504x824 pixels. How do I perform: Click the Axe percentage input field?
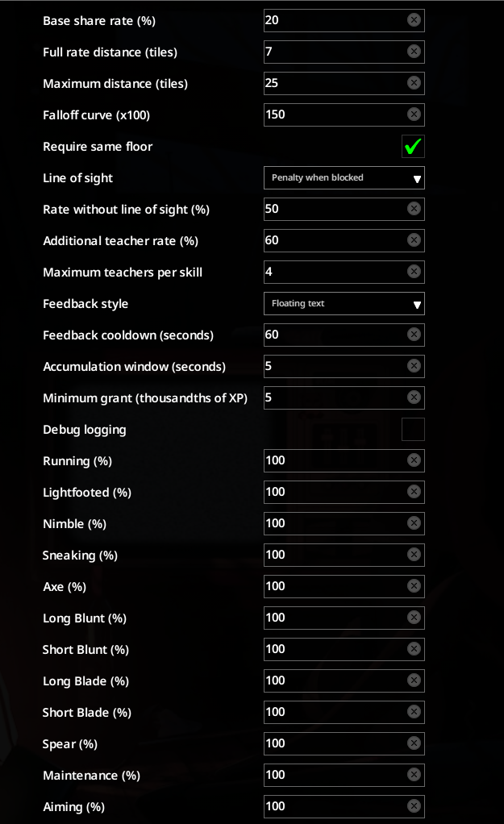coord(344,586)
